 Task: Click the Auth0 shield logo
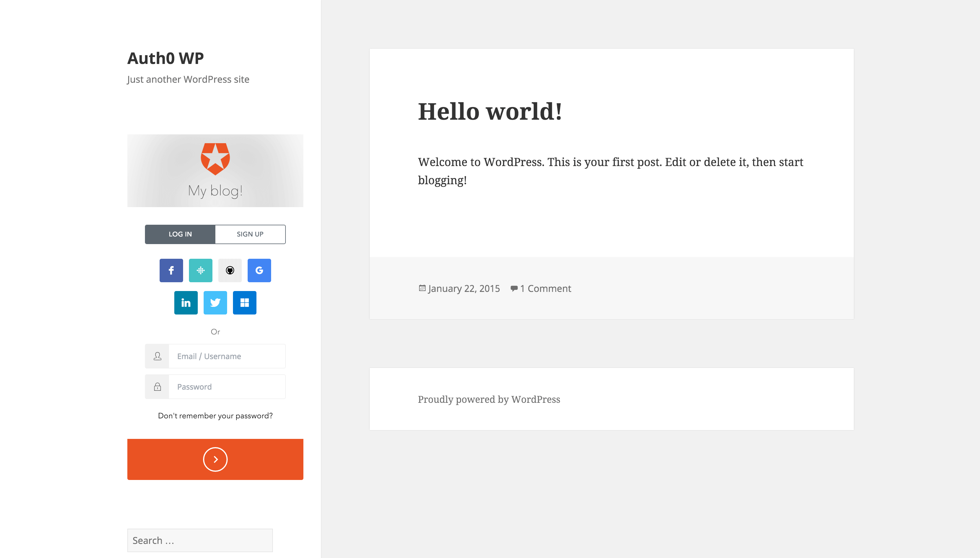[x=215, y=159]
